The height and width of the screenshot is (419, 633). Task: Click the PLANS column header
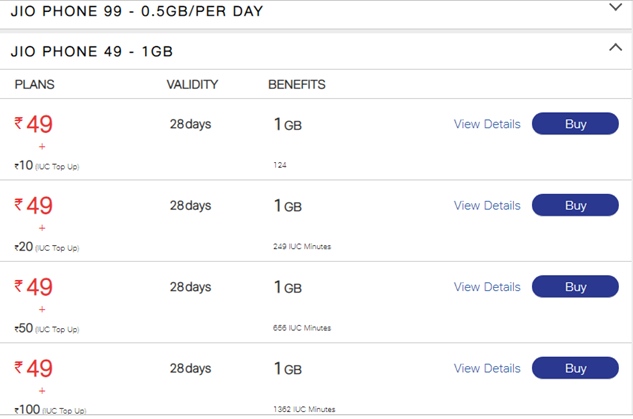coord(34,85)
